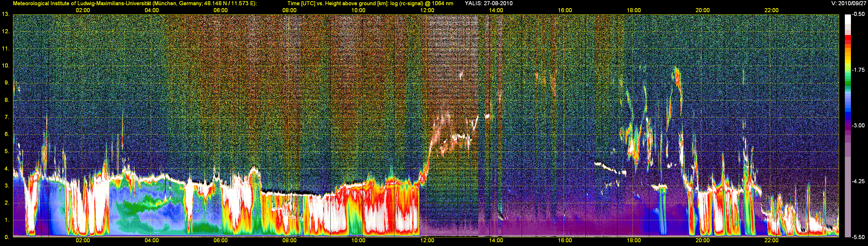Image resolution: width=868 pixels, height=246 pixels.
Task: Click '20:00' on the lower time axis
Action: pos(703,241)
